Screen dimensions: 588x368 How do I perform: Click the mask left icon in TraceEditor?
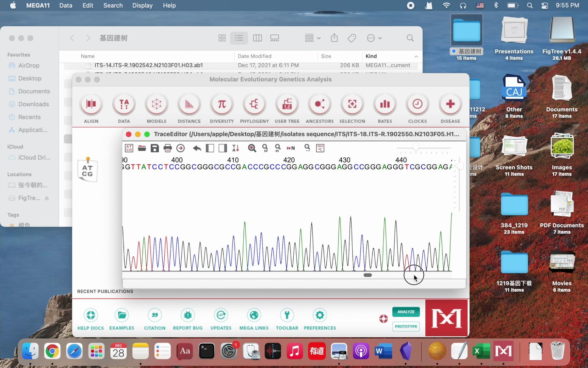[x=210, y=148]
